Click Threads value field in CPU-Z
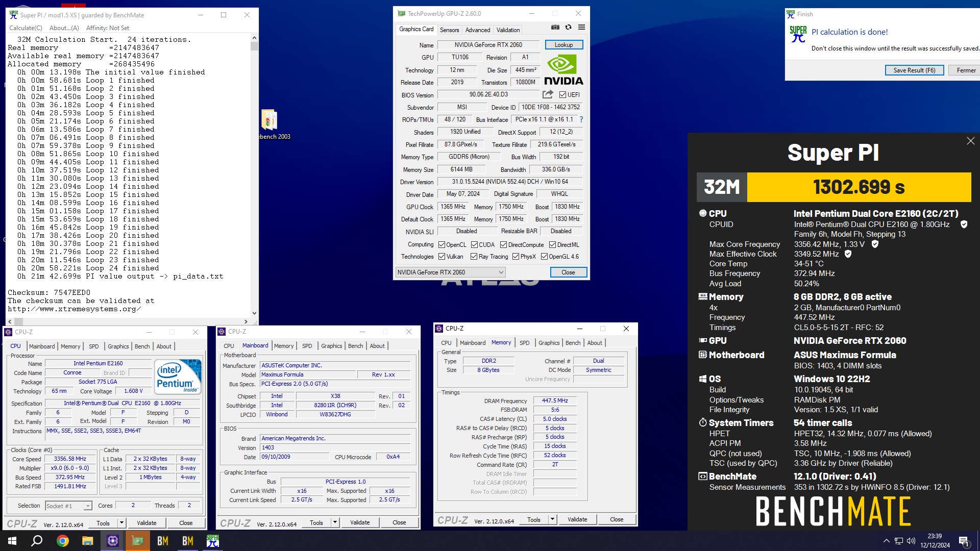Screen dimensions: 980x551 (x=189, y=506)
